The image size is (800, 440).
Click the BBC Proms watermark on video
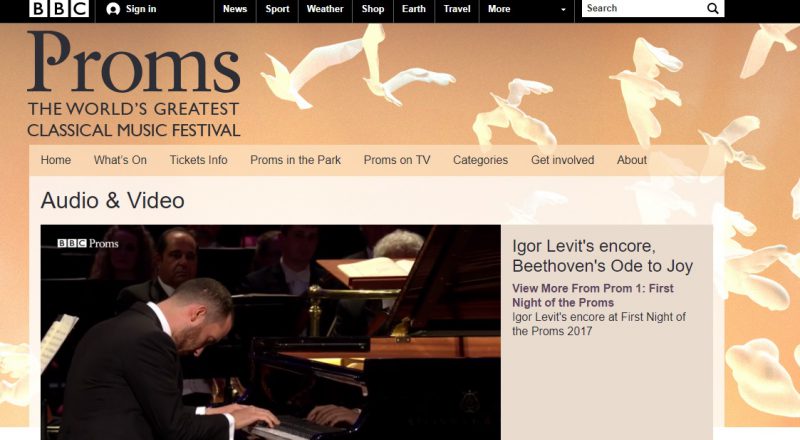pyautogui.click(x=88, y=243)
